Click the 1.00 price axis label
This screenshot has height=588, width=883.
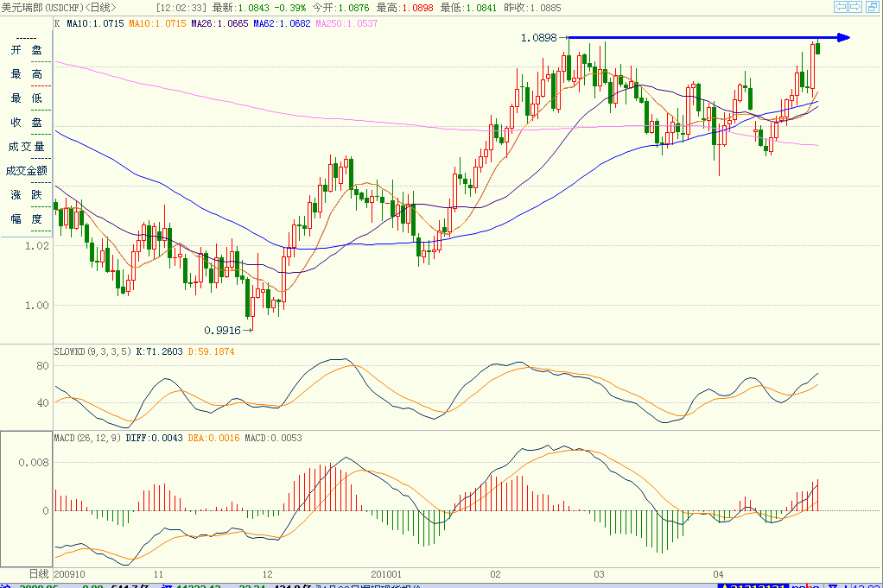(x=36, y=306)
